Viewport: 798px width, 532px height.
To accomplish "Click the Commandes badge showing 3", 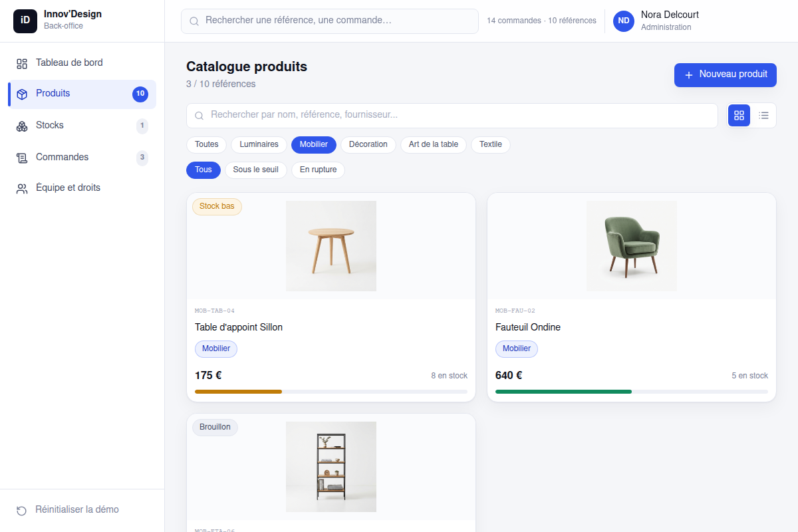I will 142,158.
